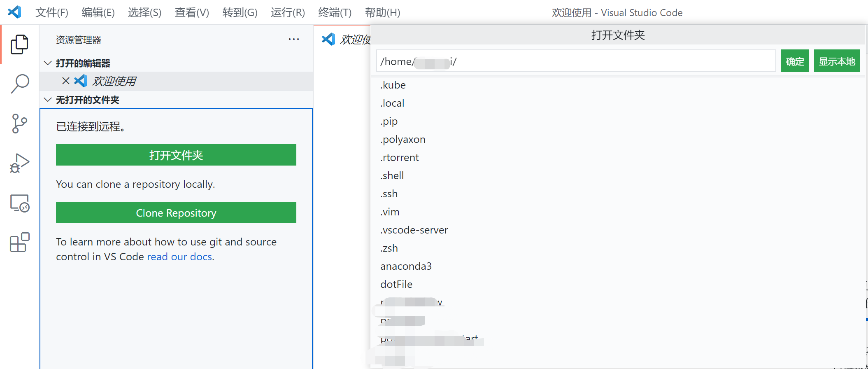Select the .ssh folder

pyautogui.click(x=617, y=194)
